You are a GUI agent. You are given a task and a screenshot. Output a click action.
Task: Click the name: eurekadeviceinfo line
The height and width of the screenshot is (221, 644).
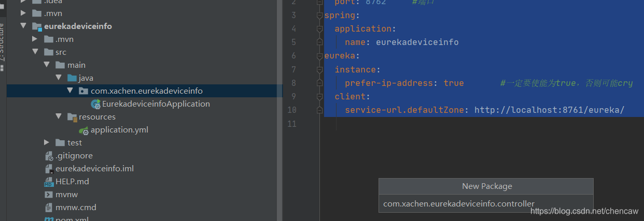(402, 42)
